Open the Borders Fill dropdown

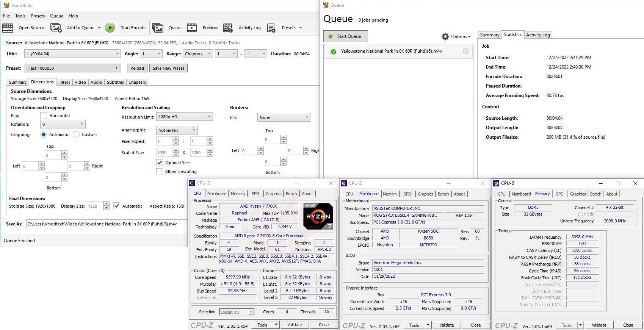point(284,117)
